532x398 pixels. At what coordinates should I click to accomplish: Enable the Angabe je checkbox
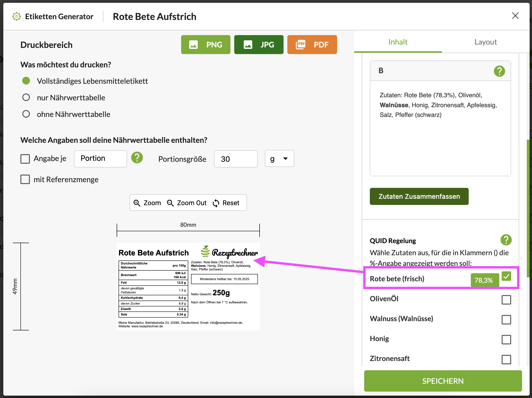tap(25, 159)
